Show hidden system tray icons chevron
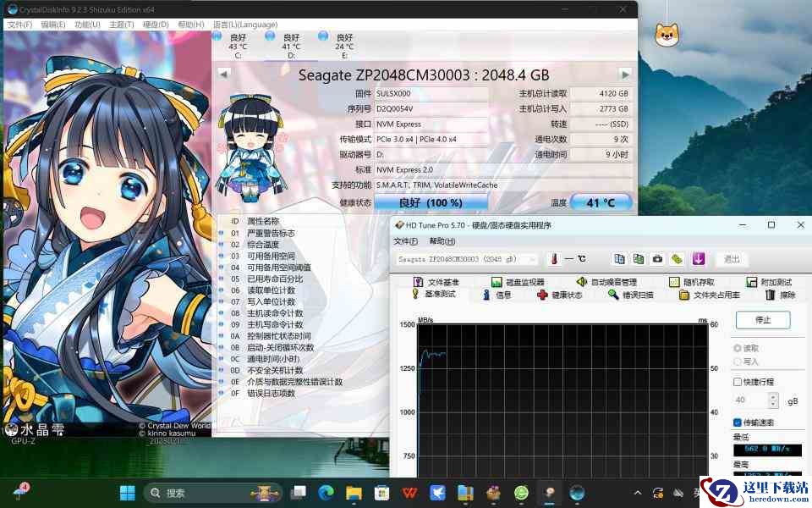Viewport: 812px width, 508px height. (x=638, y=493)
